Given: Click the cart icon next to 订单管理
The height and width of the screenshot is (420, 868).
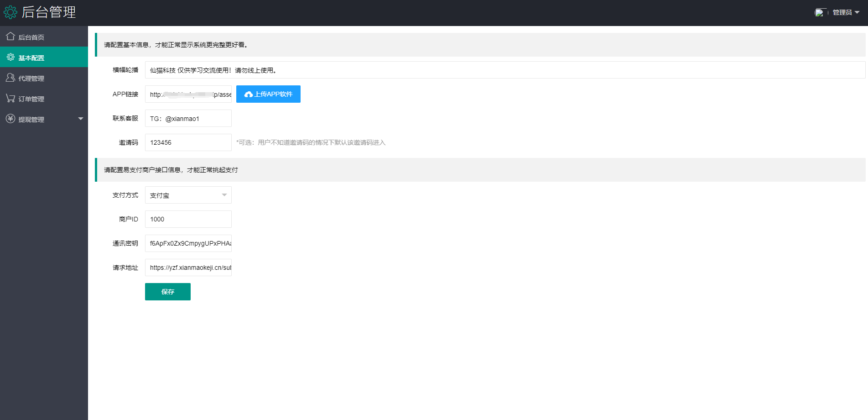Looking at the screenshot, I should pos(10,98).
